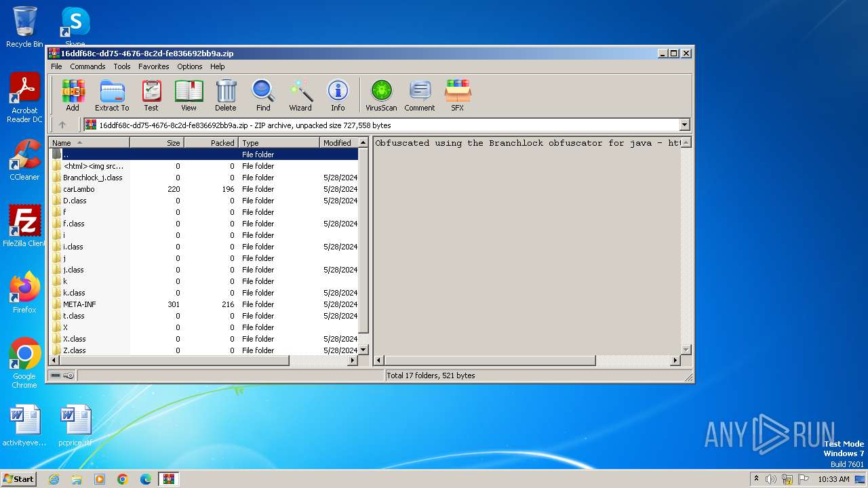Image resolution: width=868 pixels, height=488 pixels.
Task: Open FileZilla Client desktop shortcut
Action: point(24,226)
